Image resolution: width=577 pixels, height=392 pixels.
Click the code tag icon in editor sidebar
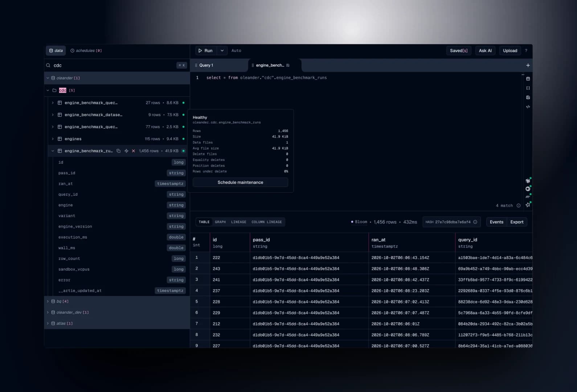tap(528, 107)
